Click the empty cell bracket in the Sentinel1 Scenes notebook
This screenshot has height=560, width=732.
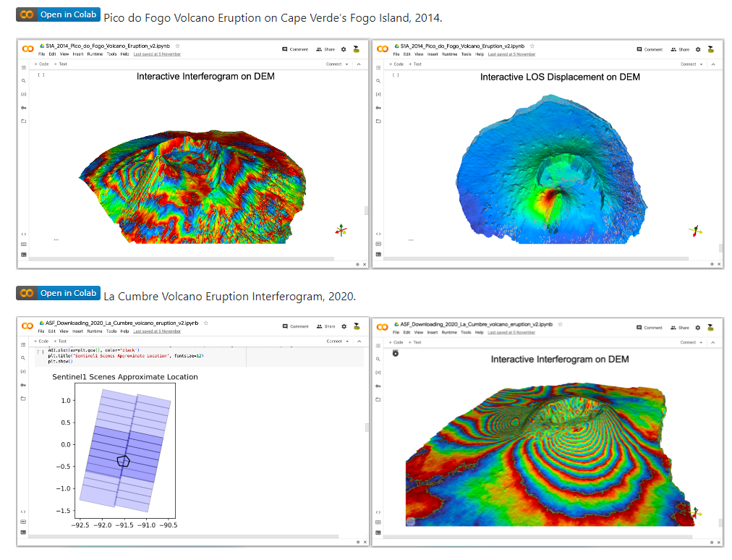point(41,352)
